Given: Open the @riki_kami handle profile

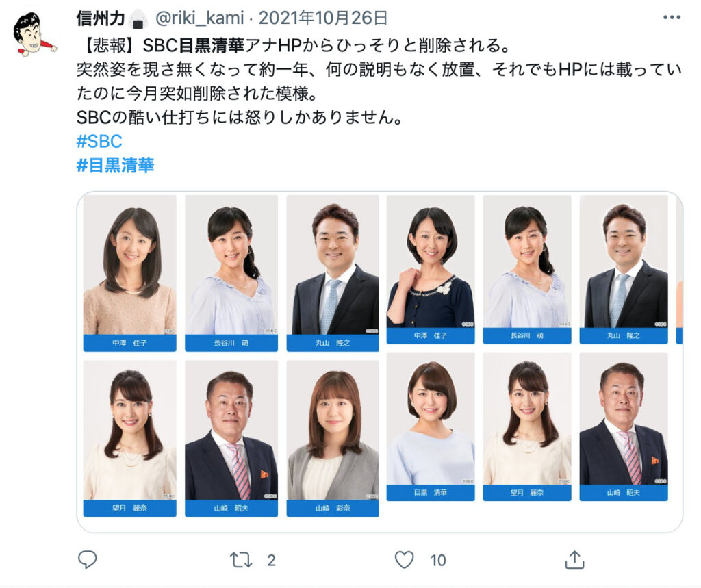Looking at the screenshot, I should (x=199, y=18).
